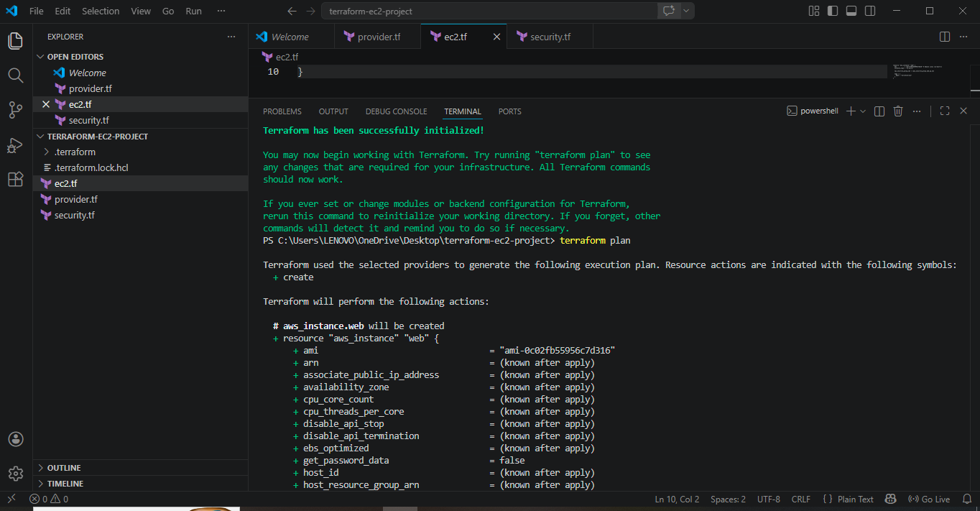The height and width of the screenshot is (511, 980).
Task: Open the Search view in activity bar
Action: point(16,75)
